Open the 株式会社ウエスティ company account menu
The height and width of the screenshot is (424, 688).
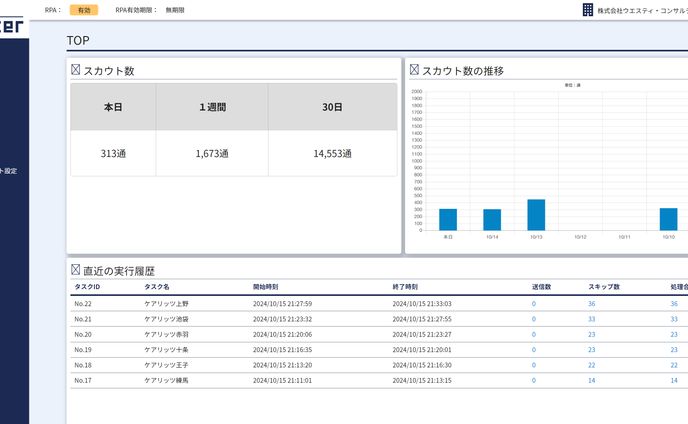[641, 10]
